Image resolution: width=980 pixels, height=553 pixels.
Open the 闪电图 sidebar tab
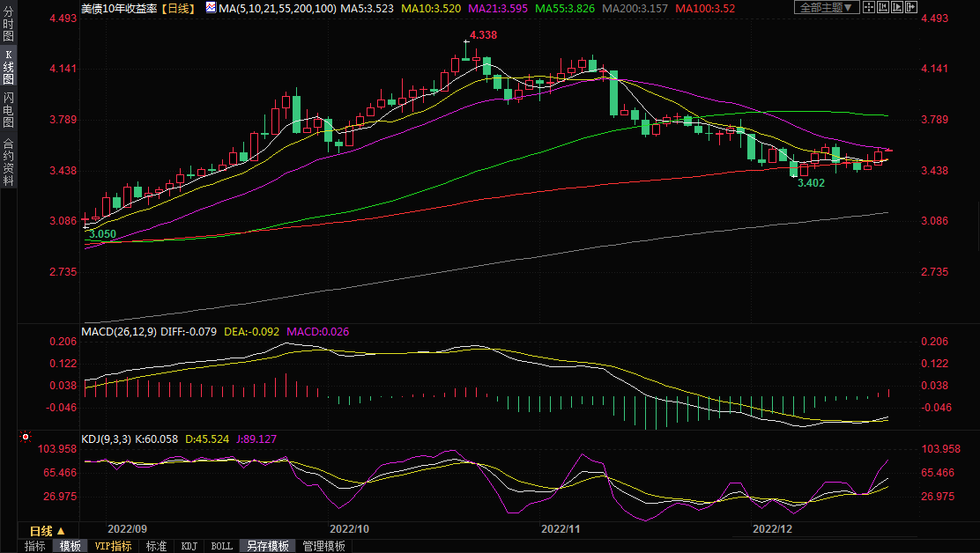pyautogui.click(x=8, y=110)
